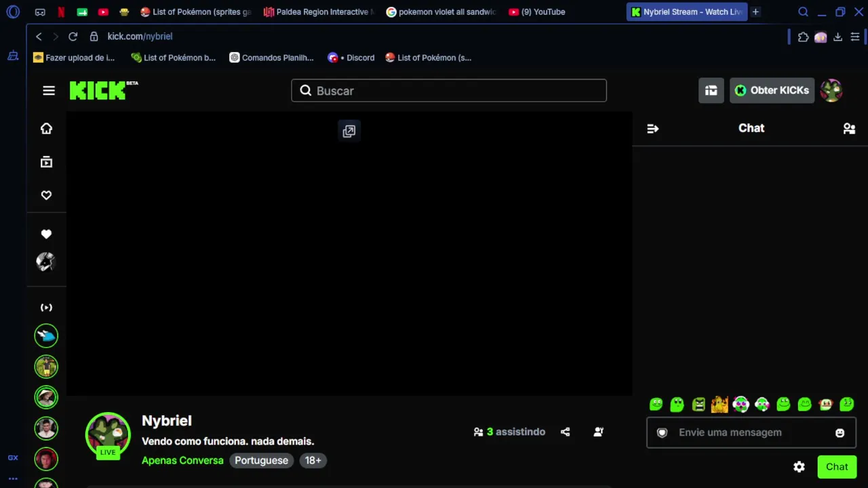Open browser extensions puzzle icon
868x488 pixels.
click(804, 37)
